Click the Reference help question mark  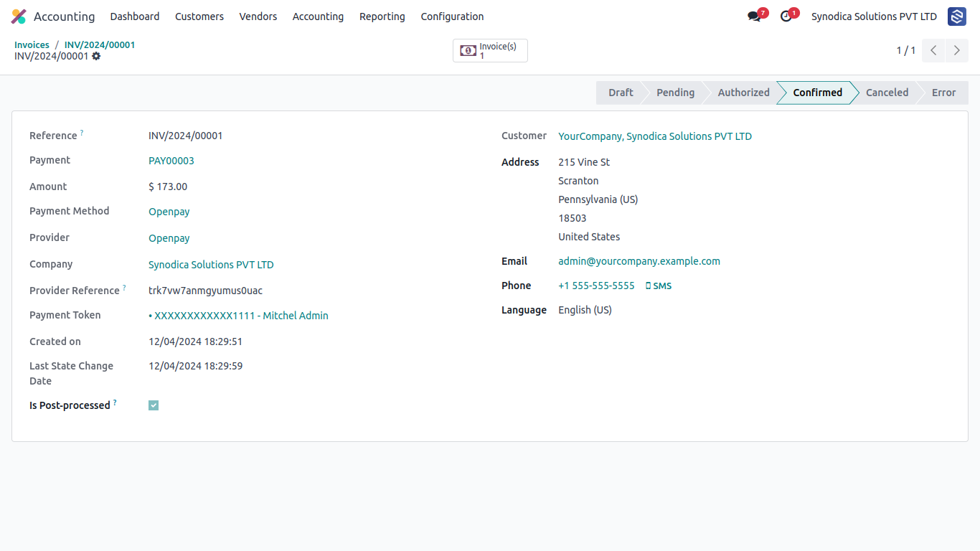(82, 133)
